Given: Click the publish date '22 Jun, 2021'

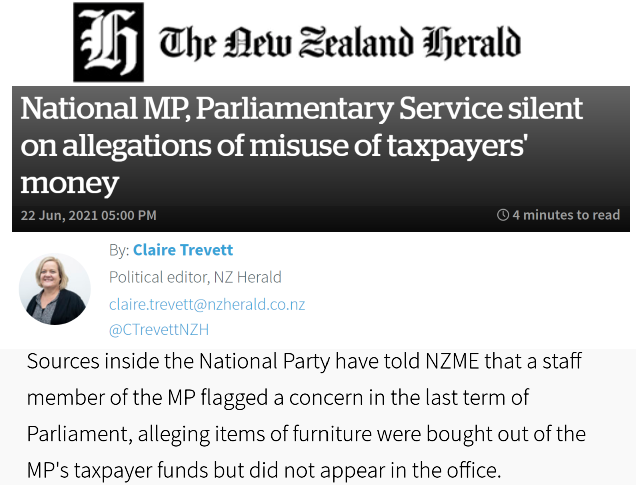Looking at the screenshot, I should point(59,215).
